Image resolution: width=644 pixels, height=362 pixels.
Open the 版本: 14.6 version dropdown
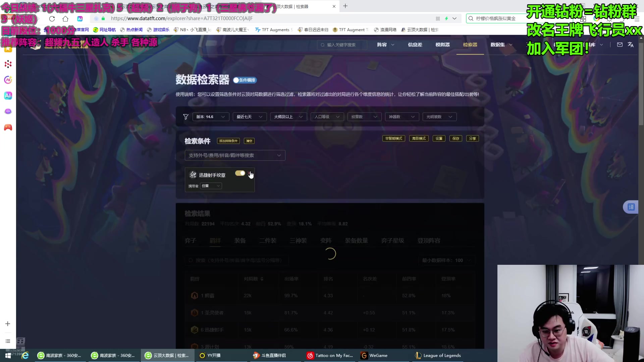click(211, 117)
